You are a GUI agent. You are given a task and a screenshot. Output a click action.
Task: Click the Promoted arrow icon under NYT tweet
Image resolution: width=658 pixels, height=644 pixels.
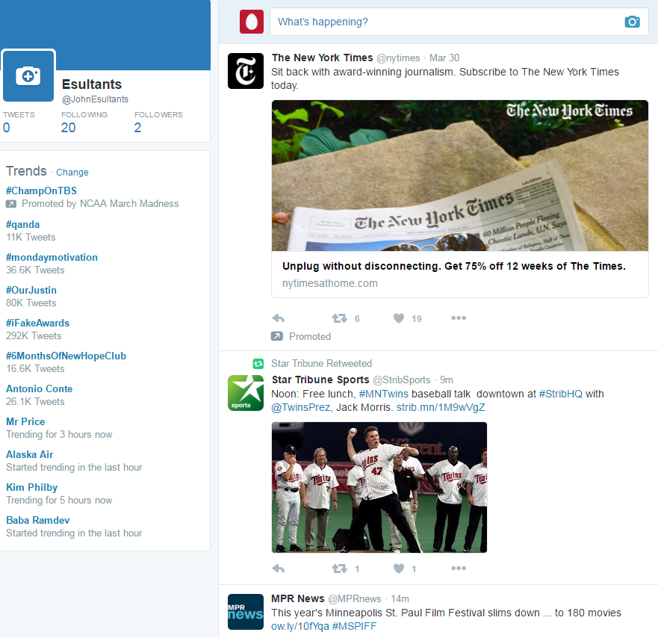coord(277,336)
